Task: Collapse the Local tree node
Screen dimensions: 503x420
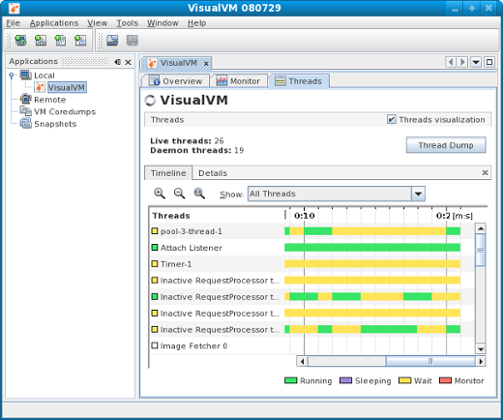Action: pyautogui.click(x=12, y=75)
